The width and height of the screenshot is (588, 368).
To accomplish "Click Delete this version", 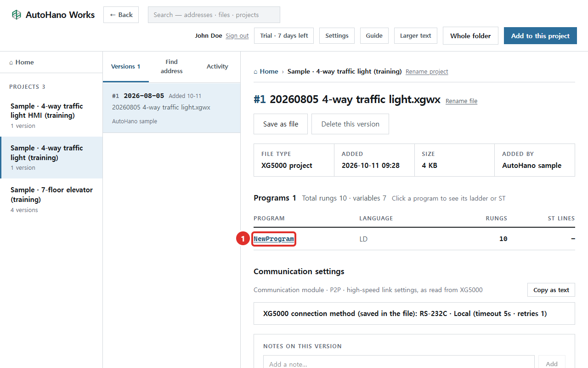I will [350, 124].
